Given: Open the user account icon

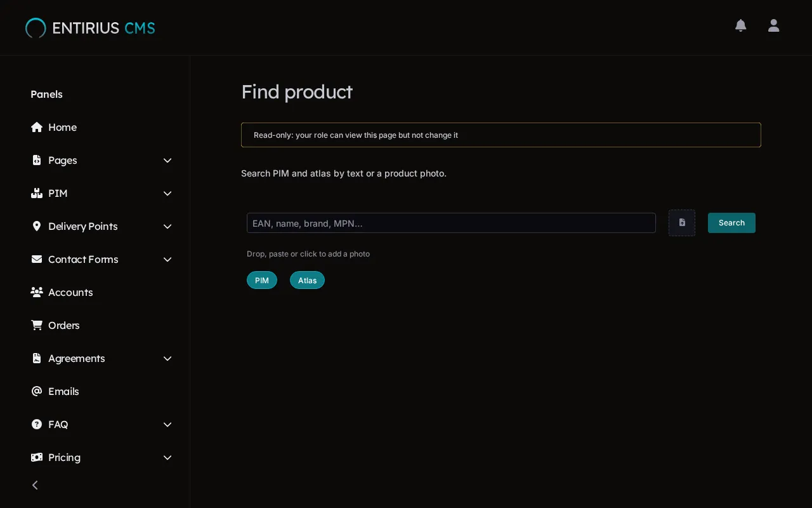Looking at the screenshot, I should (773, 25).
